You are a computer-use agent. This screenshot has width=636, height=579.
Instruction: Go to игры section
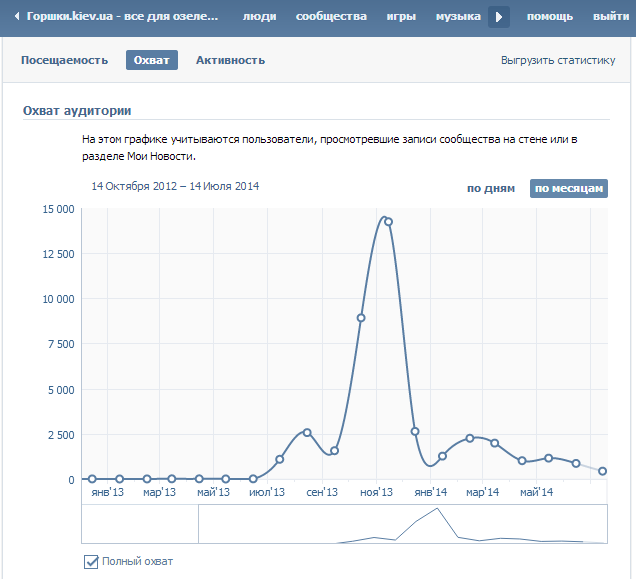pos(401,17)
